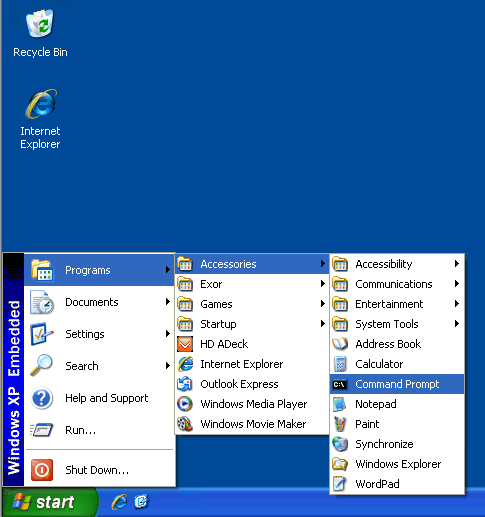Image resolution: width=485 pixels, height=517 pixels.
Task: Expand the Accessibility submenu arrow
Action: tap(457, 264)
